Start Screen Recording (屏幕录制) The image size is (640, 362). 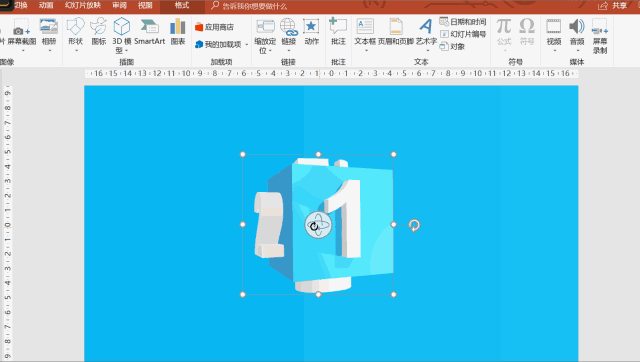point(600,36)
